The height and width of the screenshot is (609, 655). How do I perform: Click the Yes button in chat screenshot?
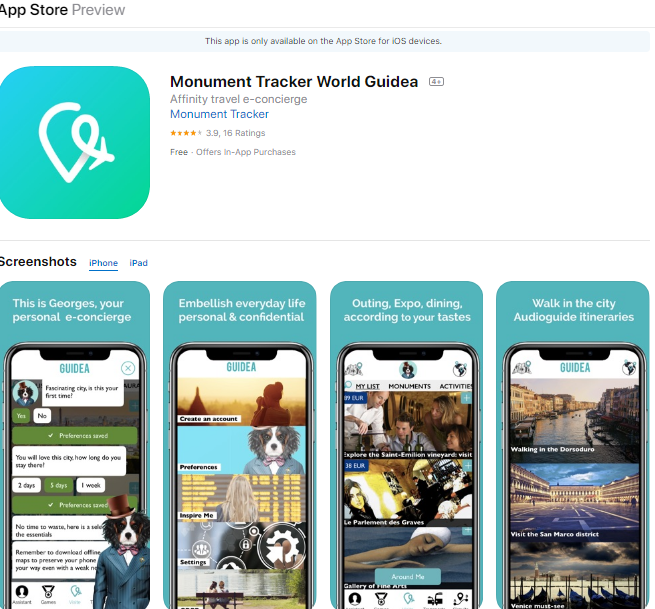(x=21, y=416)
